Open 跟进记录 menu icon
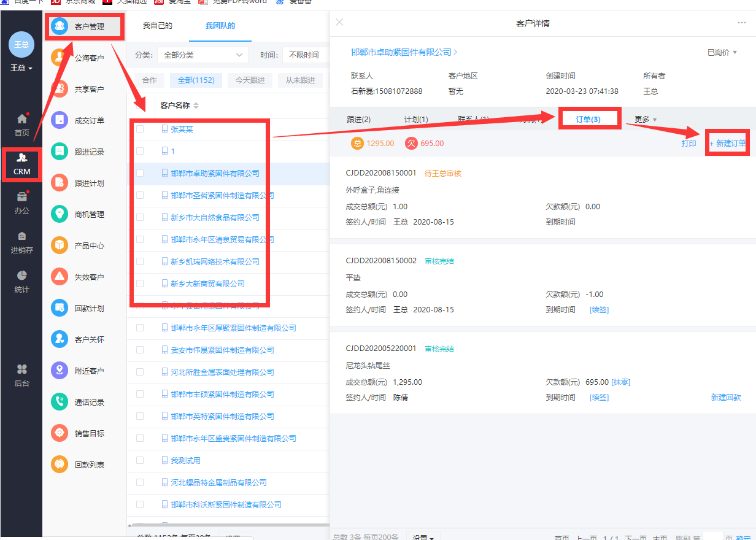The height and width of the screenshot is (540, 756). (60, 152)
